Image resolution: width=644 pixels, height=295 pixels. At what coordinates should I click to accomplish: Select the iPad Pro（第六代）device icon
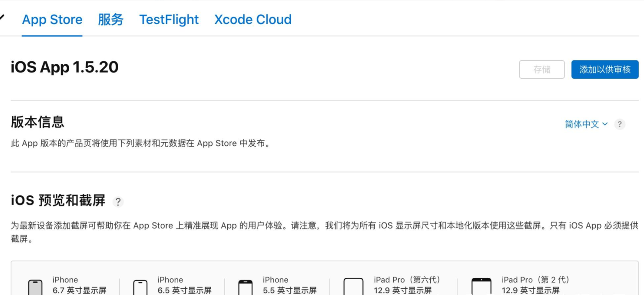(x=353, y=286)
